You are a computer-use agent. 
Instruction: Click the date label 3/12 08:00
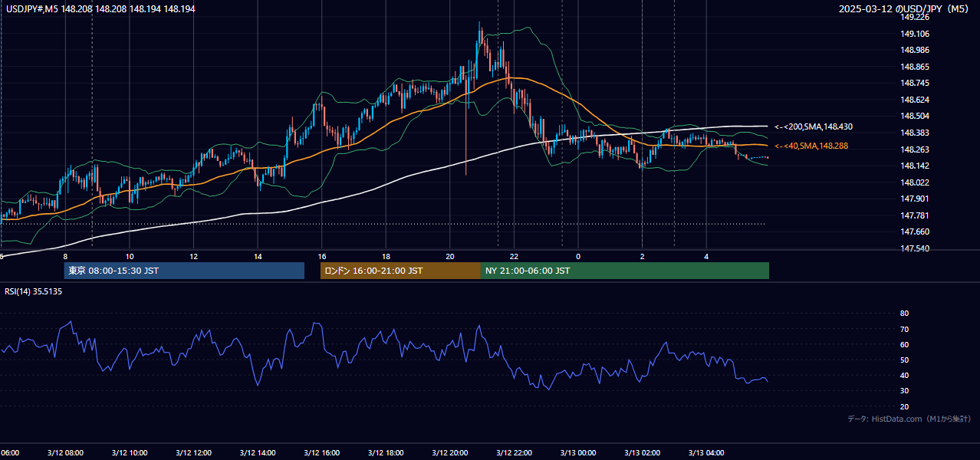pyautogui.click(x=65, y=453)
